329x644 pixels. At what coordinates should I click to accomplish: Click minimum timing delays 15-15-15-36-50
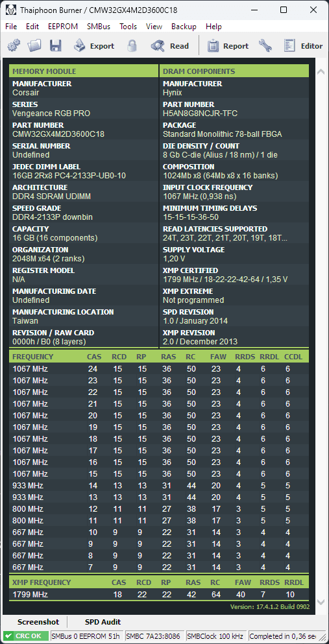[x=191, y=217]
